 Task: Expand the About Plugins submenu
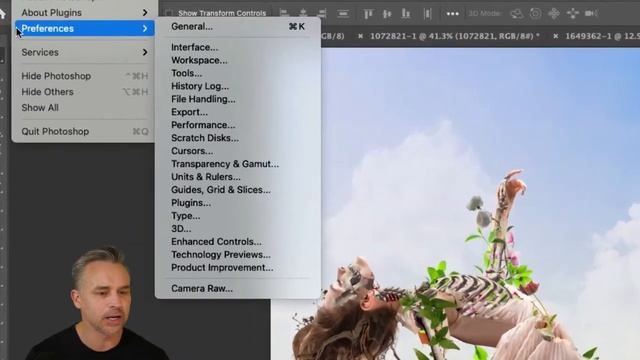(x=84, y=13)
